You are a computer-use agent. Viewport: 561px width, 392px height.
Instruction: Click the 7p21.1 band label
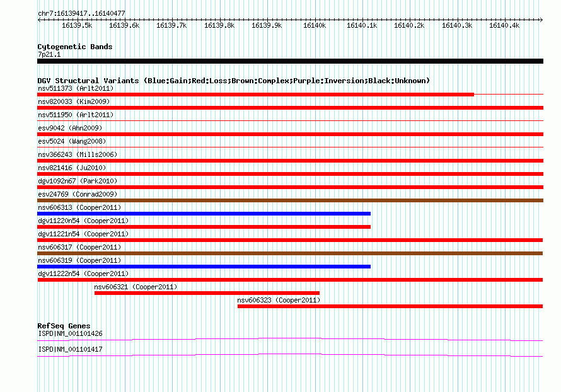click(49, 54)
